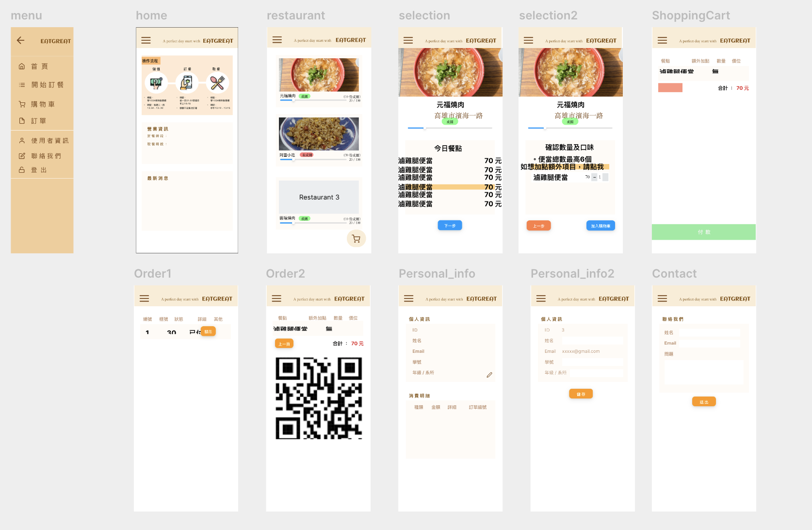Click the 上一頁 button in Order2
Screen dimensions: 812x530
[284, 344]
